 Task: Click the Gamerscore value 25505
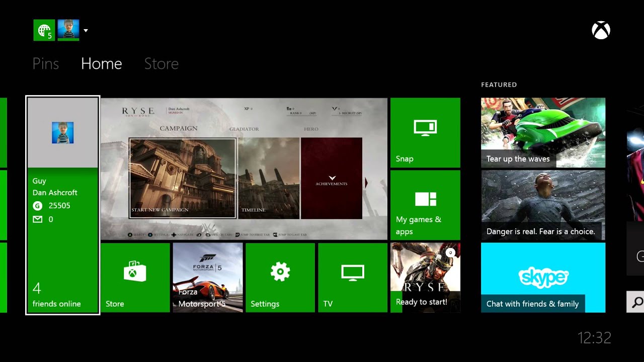59,206
